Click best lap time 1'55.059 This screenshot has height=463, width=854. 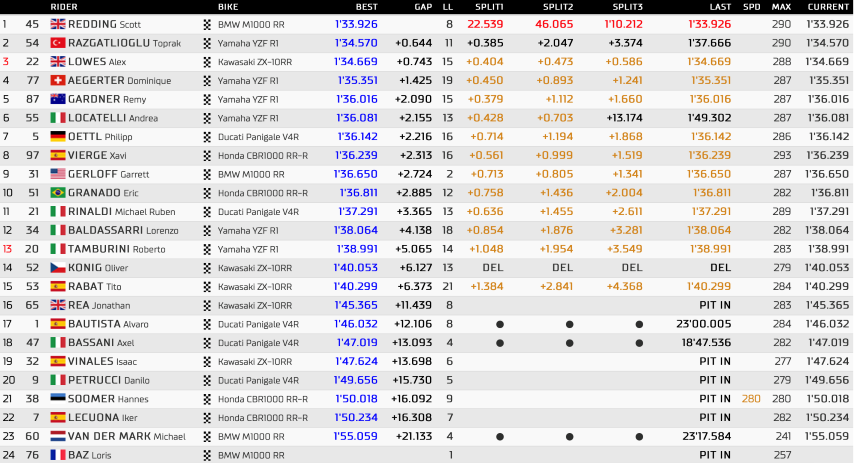356,436
